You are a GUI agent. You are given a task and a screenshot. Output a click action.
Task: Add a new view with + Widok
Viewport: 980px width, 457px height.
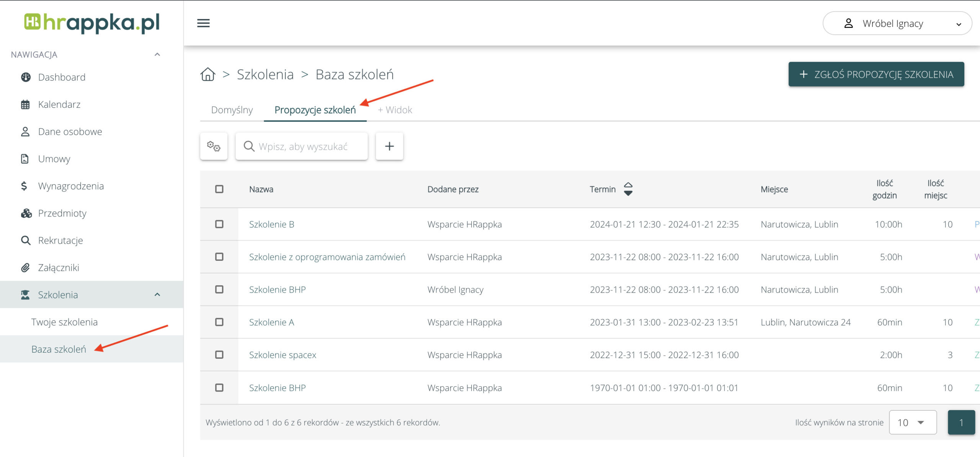click(x=395, y=110)
